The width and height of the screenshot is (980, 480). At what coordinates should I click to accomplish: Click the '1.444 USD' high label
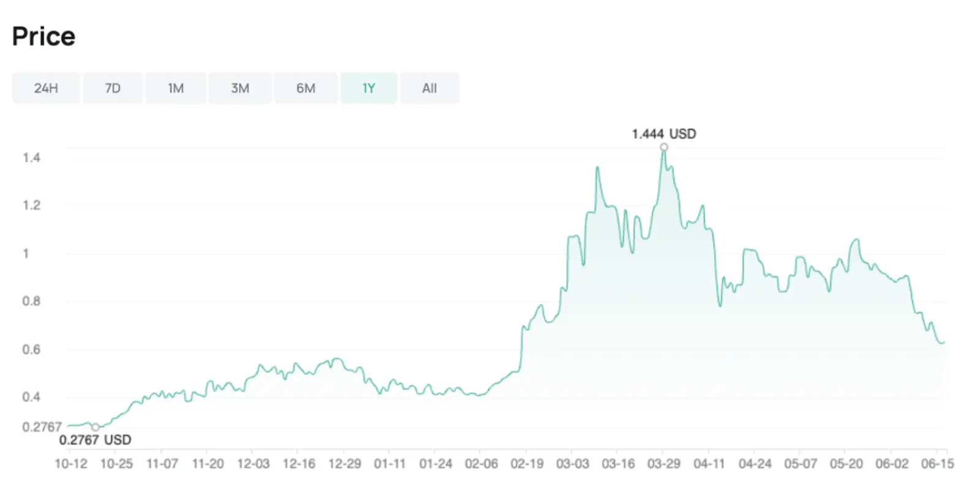pyautogui.click(x=664, y=134)
